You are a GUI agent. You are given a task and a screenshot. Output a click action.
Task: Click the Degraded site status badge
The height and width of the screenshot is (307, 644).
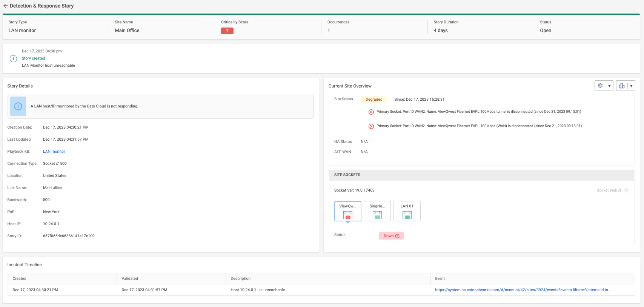[374, 100]
